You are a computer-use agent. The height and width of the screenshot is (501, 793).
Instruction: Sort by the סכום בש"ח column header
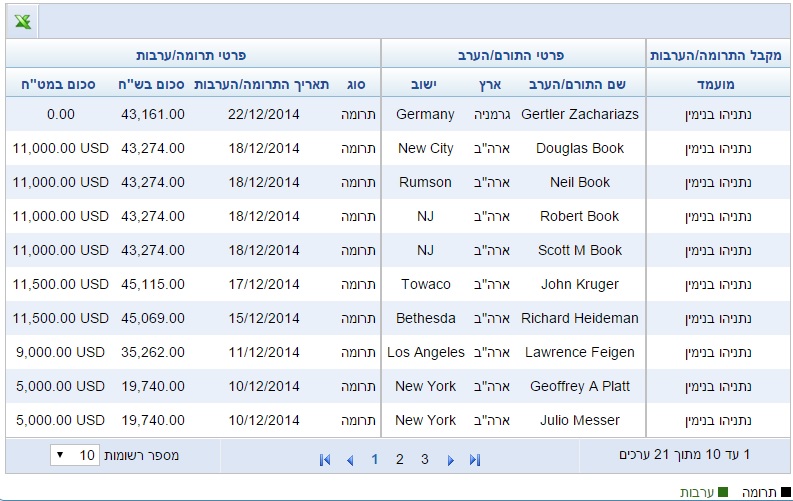pyautogui.click(x=151, y=84)
